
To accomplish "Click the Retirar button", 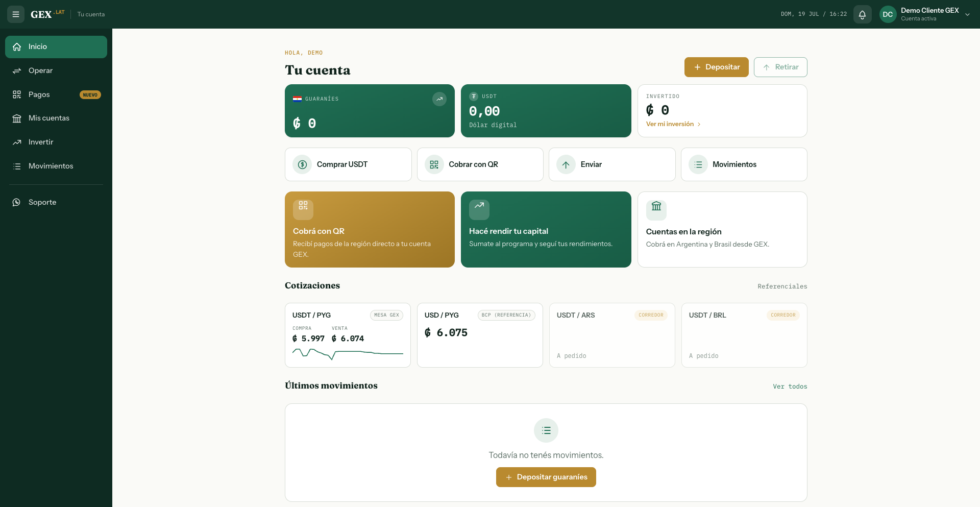I will pyautogui.click(x=780, y=67).
